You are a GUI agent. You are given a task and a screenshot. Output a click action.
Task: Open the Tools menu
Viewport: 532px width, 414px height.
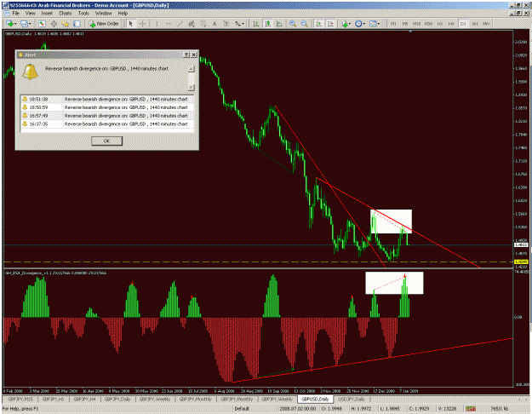83,14
